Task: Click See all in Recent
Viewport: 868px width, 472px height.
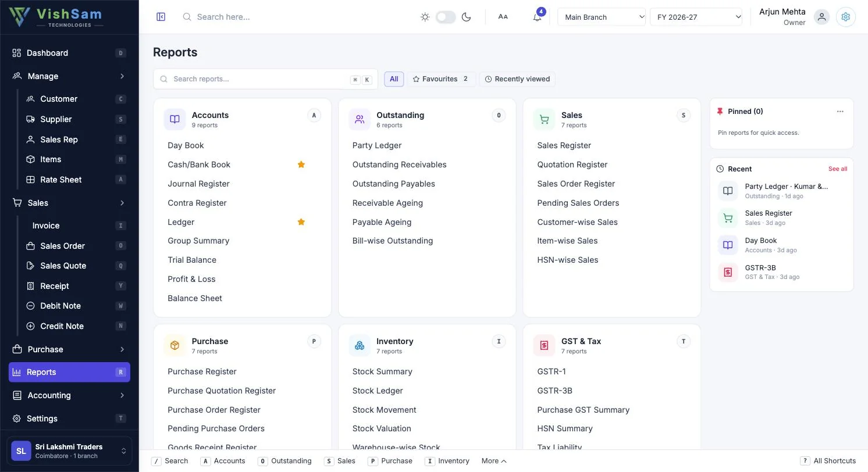Action: 838,169
